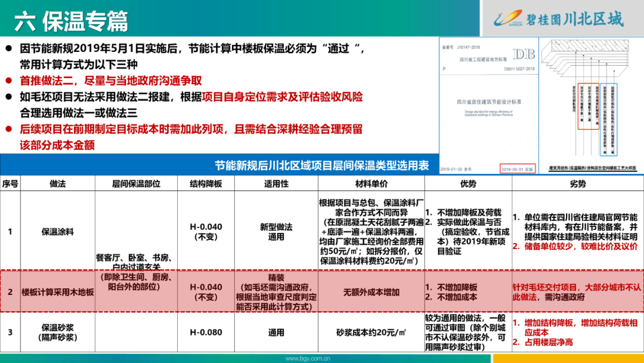Click the standard cover thumbnail 四川省居住建筑节能设计标准
The image size is (644, 363).
488,101
